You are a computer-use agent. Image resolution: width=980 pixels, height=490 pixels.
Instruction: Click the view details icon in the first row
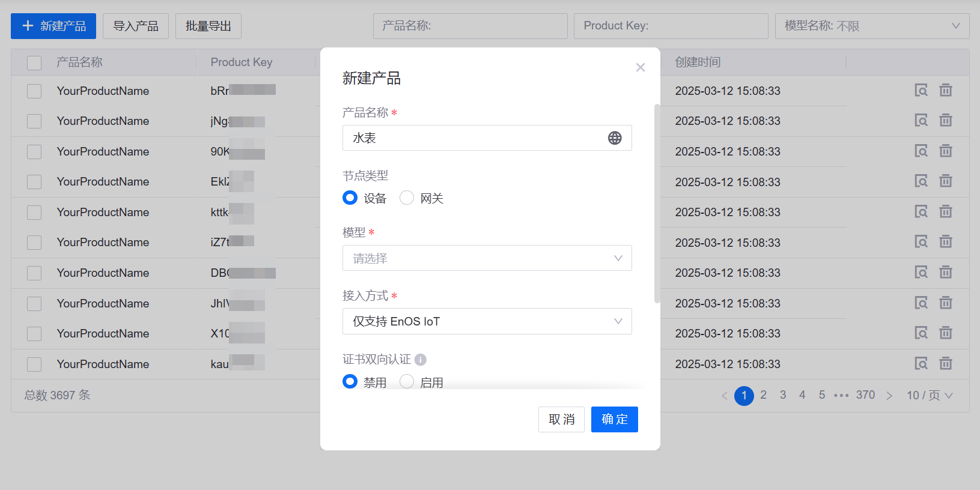pos(921,91)
